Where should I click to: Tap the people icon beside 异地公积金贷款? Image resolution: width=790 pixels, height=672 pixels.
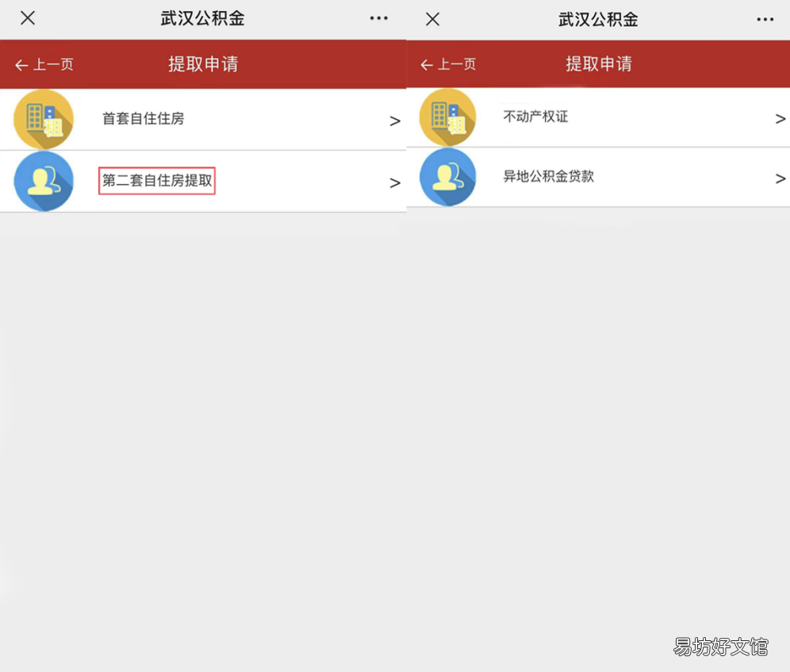448,177
